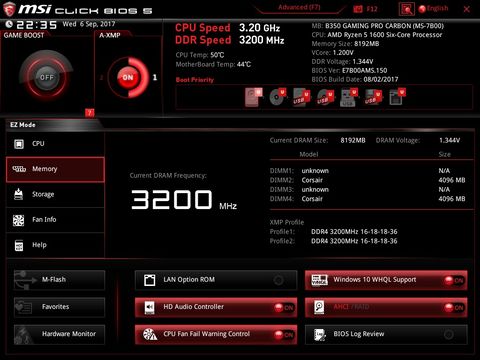Click the Fan Info fan icon
Screen dimensions: 480x360
(18, 220)
